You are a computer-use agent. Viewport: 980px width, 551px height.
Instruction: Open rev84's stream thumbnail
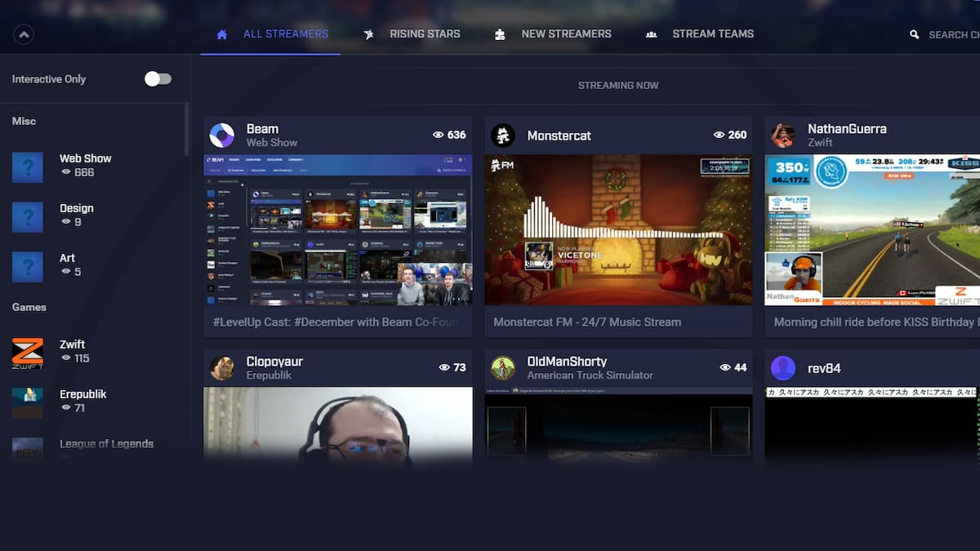[x=872, y=423]
